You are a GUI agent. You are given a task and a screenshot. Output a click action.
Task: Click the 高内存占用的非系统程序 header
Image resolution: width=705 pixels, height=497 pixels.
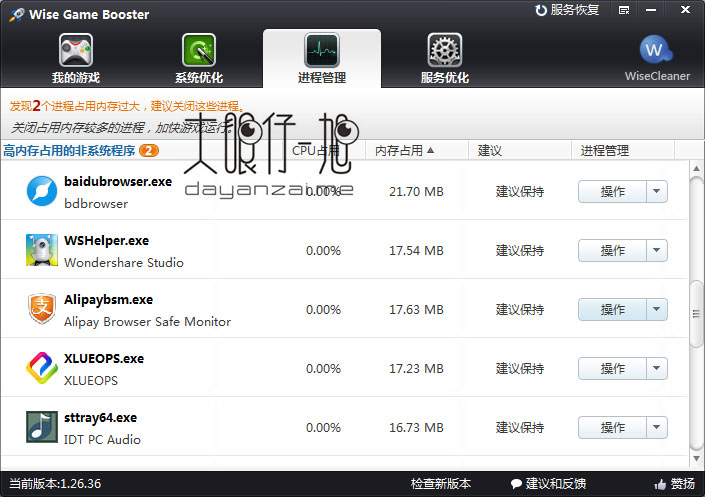pos(69,150)
